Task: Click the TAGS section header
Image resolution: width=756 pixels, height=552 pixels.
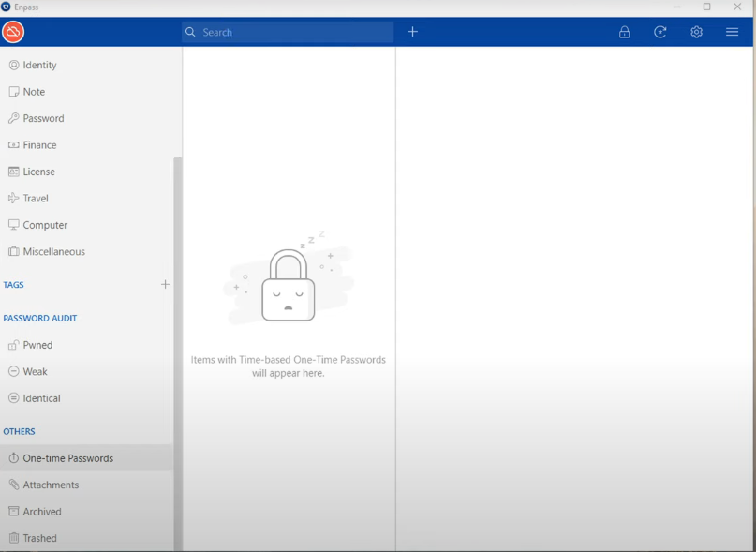Action: [13, 285]
